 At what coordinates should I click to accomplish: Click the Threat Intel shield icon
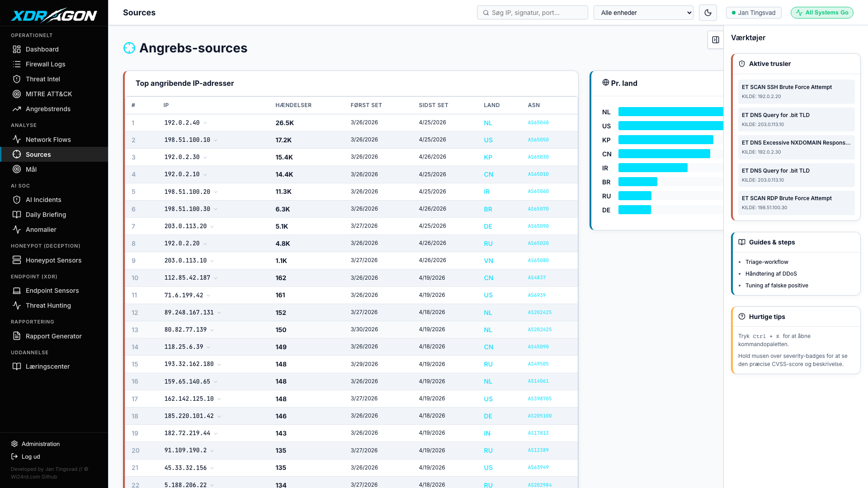[x=17, y=79]
